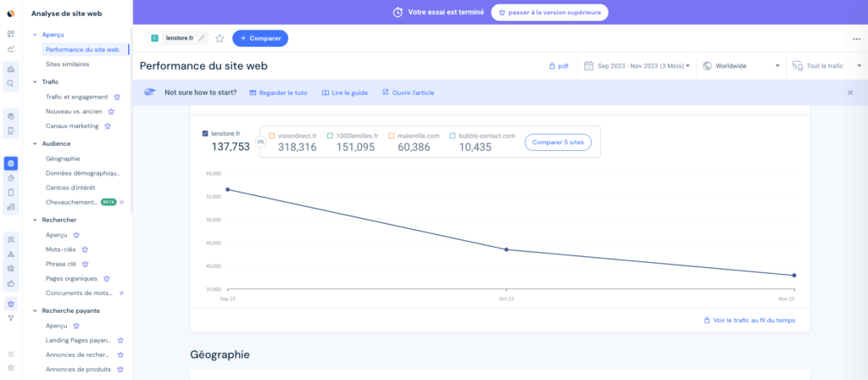
Task: Click the star icon to favorite lenstore.fr
Action: (x=220, y=38)
